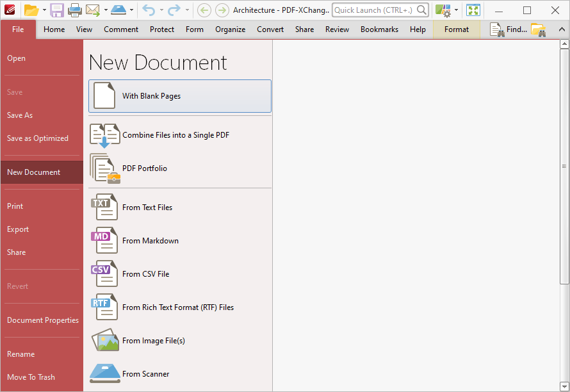The width and height of the screenshot is (570, 392).
Task: Select Share in the File sidebar
Action: tap(42, 252)
